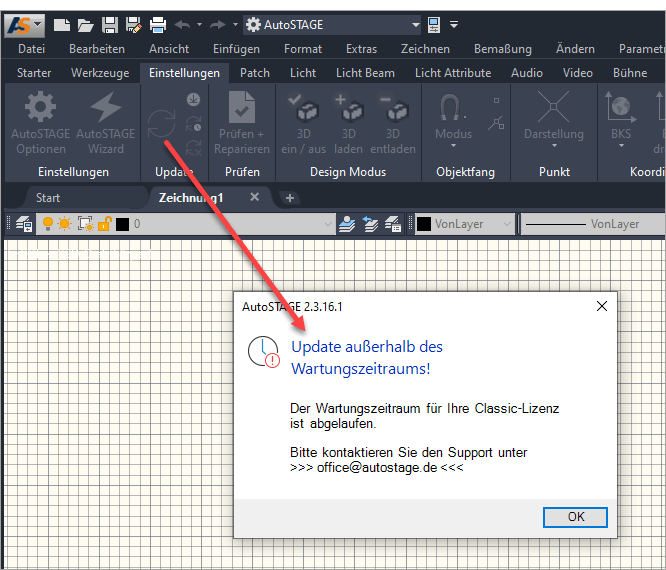This screenshot has width=666, height=570.
Task: Customize the quick access toolbar arrow
Action: pyautogui.click(x=454, y=25)
